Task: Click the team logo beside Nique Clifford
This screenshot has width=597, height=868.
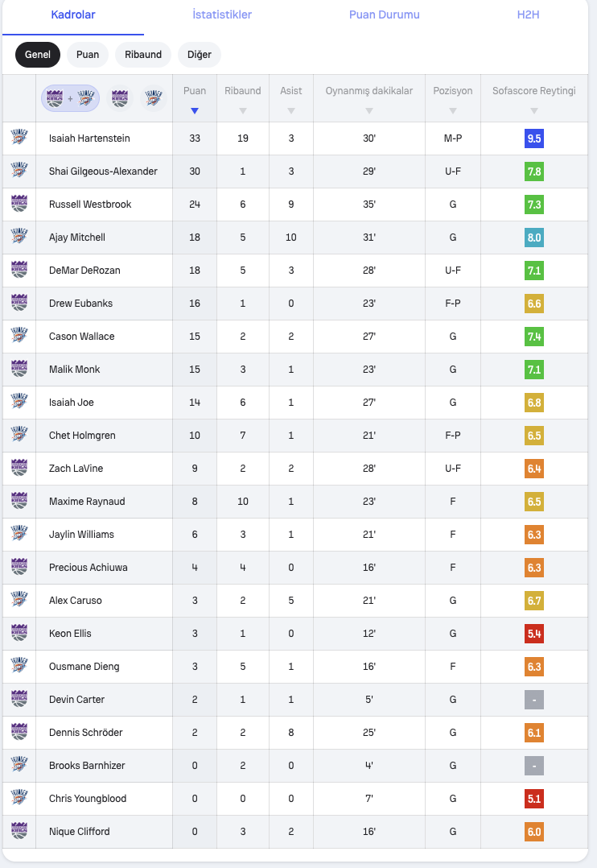Action: 19,831
